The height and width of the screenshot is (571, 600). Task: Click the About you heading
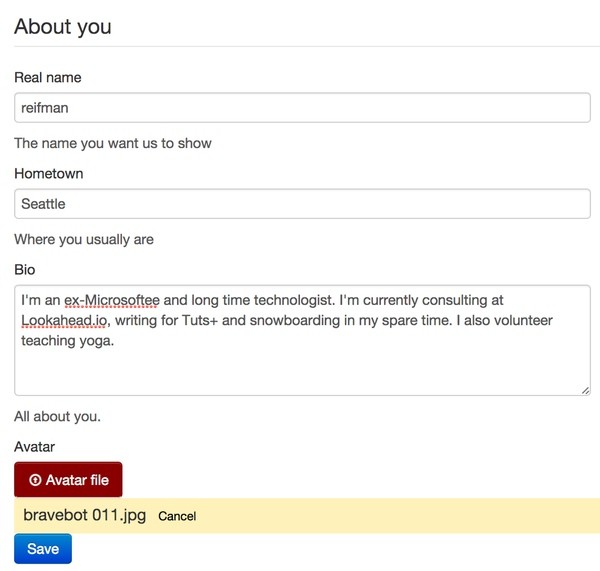pyautogui.click(x=63, y=26)
